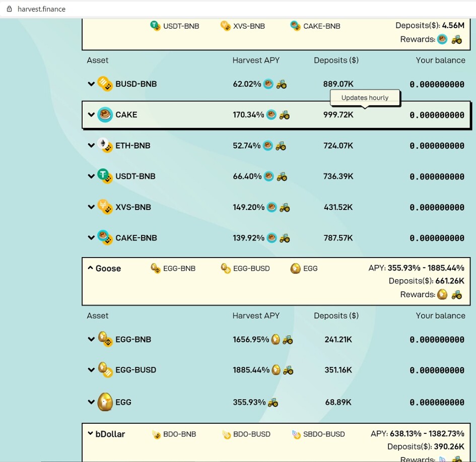Click the CAKE pancake token icon

105,115
